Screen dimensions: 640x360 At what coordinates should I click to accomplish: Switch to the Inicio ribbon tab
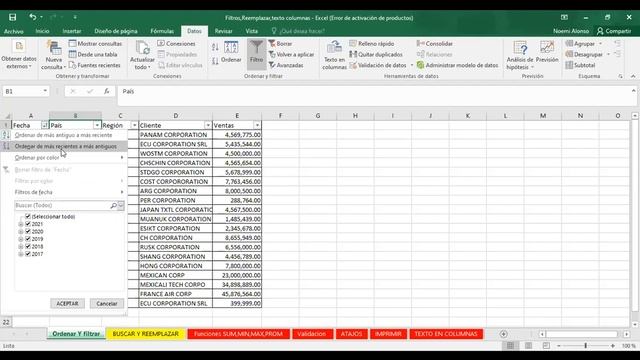42,31
